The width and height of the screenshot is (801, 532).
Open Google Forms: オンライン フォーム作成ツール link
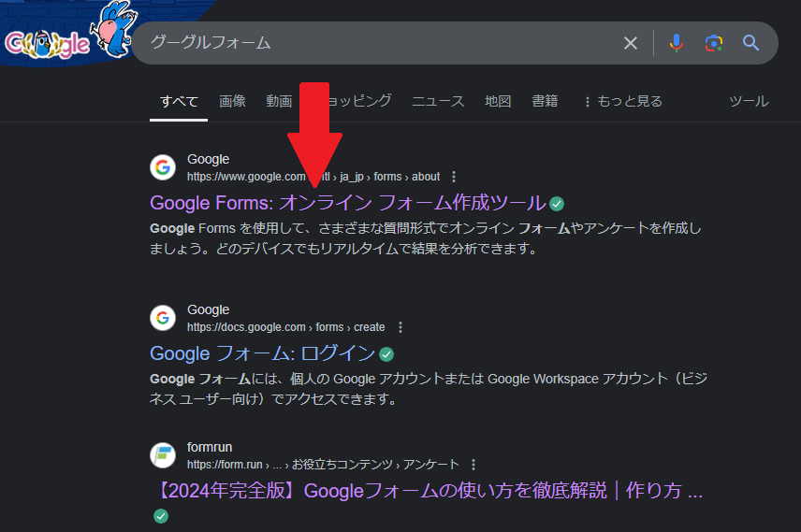tap(347, 203)
